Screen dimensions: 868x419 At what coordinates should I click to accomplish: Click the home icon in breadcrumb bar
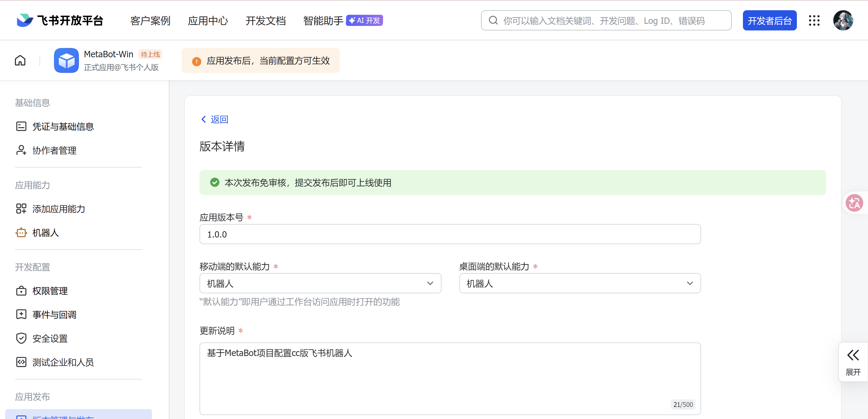click(x=20, y=60)
